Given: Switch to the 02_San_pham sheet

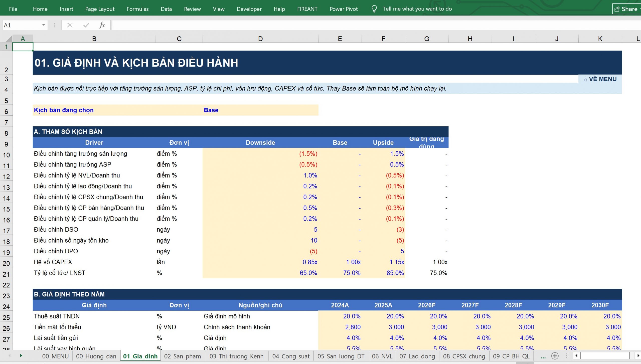Looking at the screenshot, I should coord(182,356).
